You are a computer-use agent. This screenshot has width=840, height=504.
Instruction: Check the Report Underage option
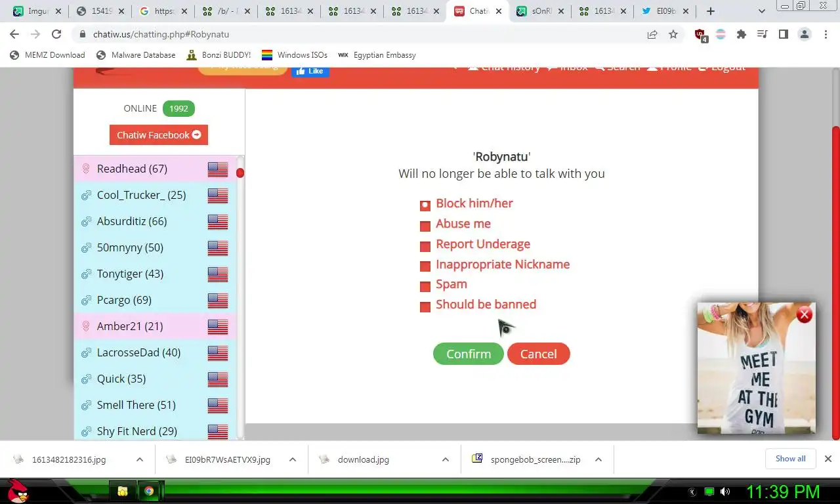pyautogui.click(x=425, y=247)
